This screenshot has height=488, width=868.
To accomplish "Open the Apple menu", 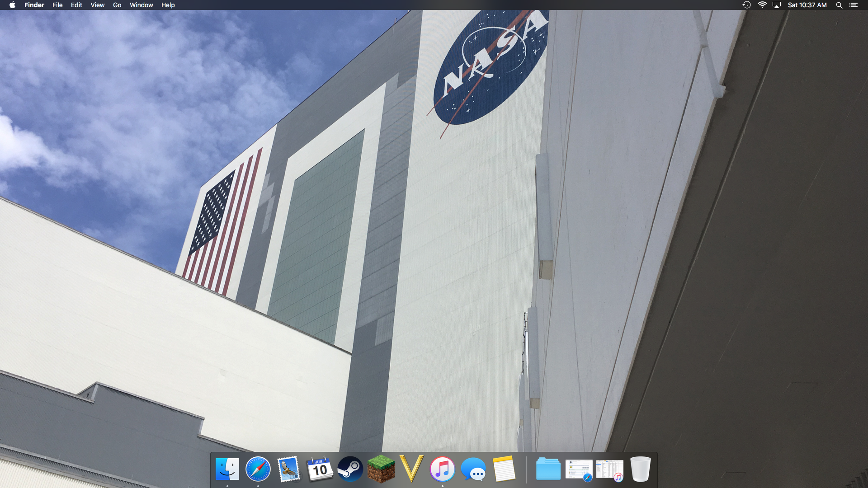I will (x=12, y=5).
